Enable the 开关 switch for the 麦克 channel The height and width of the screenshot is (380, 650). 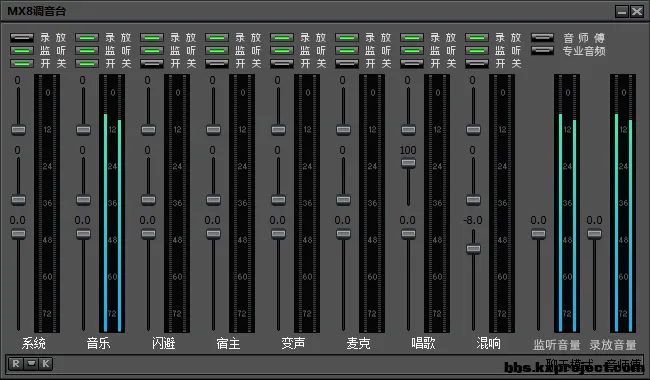[347, 64]
